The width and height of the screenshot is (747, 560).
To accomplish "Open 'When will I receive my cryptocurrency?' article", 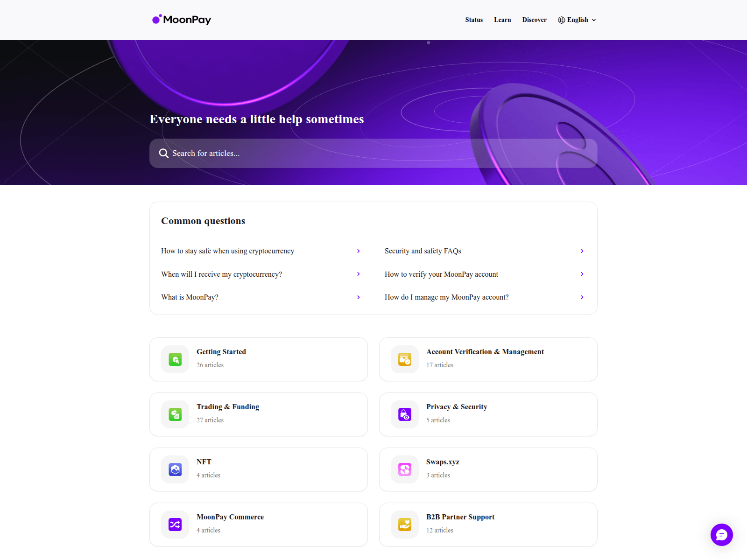I will click(x=222, y=274).
